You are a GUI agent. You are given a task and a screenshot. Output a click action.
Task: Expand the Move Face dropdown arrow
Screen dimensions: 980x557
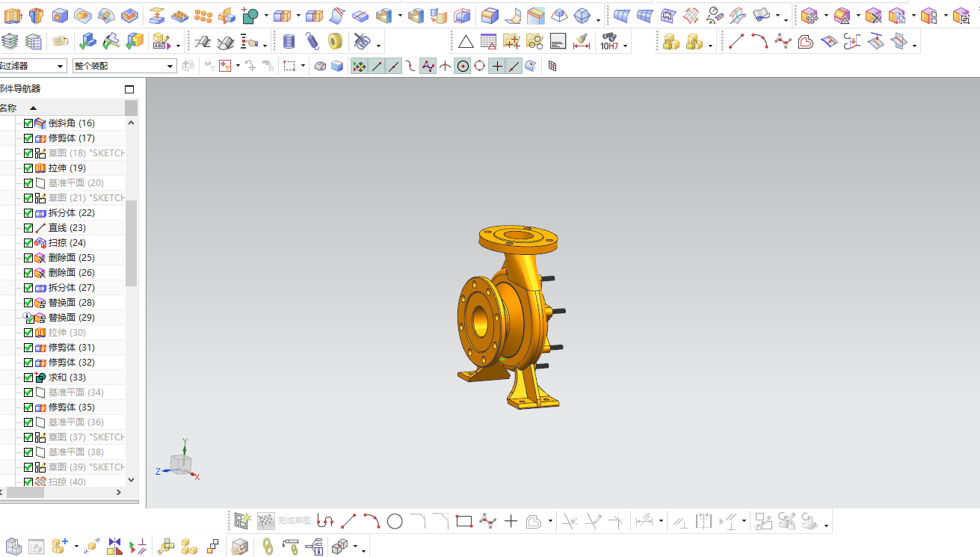pyautogui.click(x=825, y=16)
